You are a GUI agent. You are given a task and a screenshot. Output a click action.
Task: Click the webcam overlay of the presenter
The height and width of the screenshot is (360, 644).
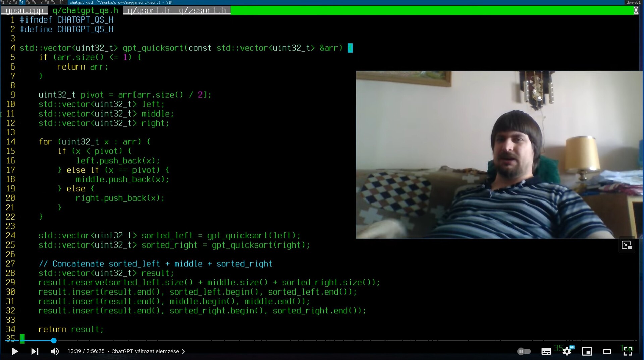[x=499, y=154]
